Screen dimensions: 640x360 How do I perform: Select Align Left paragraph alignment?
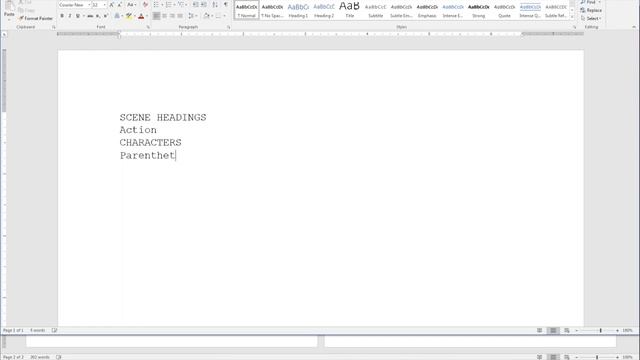[156, 16]
